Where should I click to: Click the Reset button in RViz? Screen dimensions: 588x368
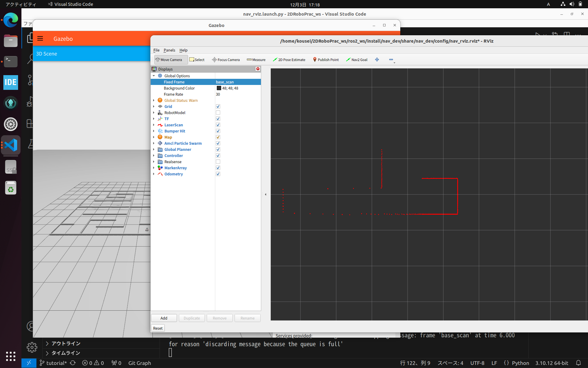point(157,328)
